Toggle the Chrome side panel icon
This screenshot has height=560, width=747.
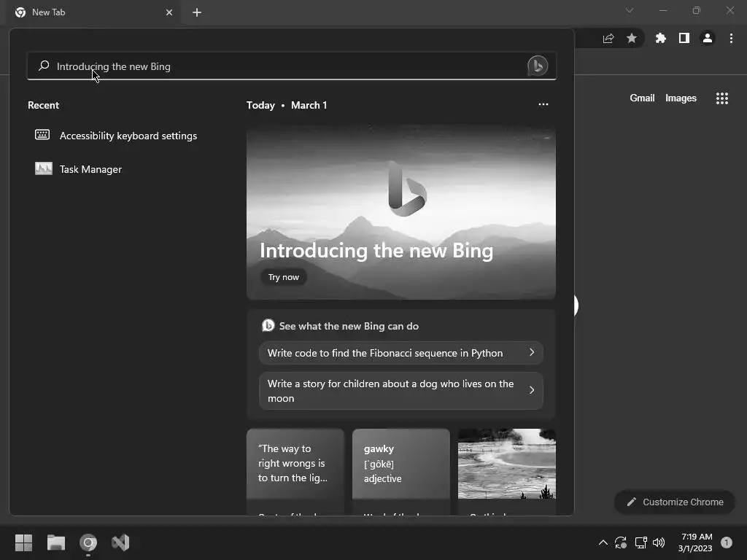pyautogui.click(x=684, y=38)
